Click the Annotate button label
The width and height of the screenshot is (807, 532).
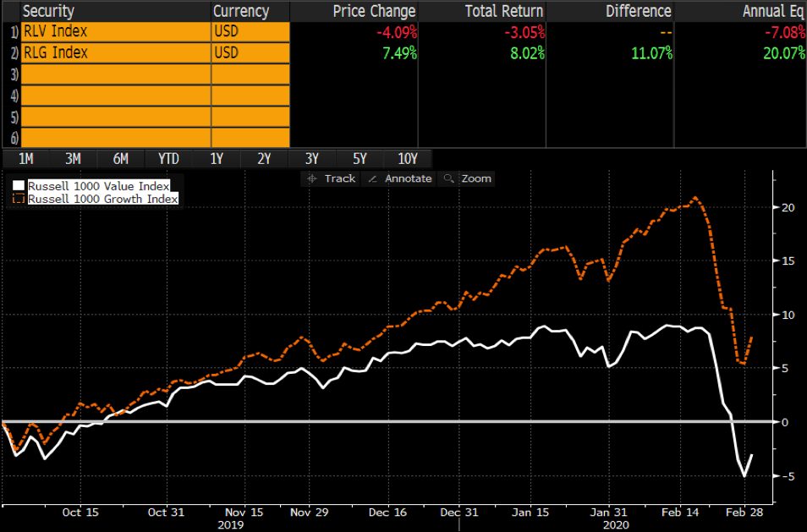pyautogui.click(x=408, y=178)
